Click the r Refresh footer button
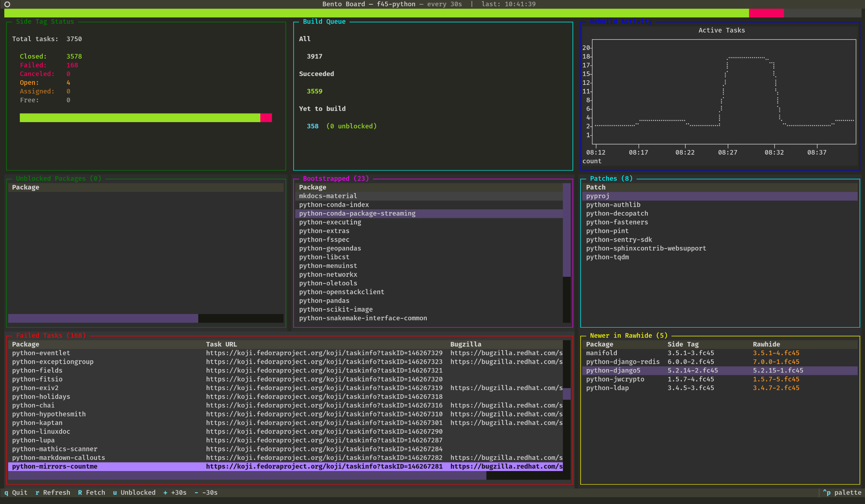 [x=53, y=492]
